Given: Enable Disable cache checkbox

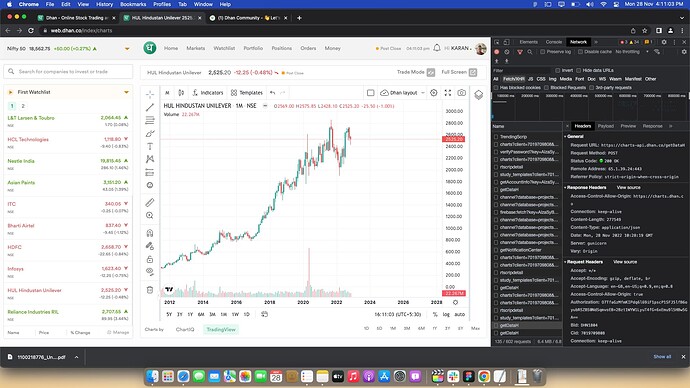Looking at the screenshot, I should point(580,52).
